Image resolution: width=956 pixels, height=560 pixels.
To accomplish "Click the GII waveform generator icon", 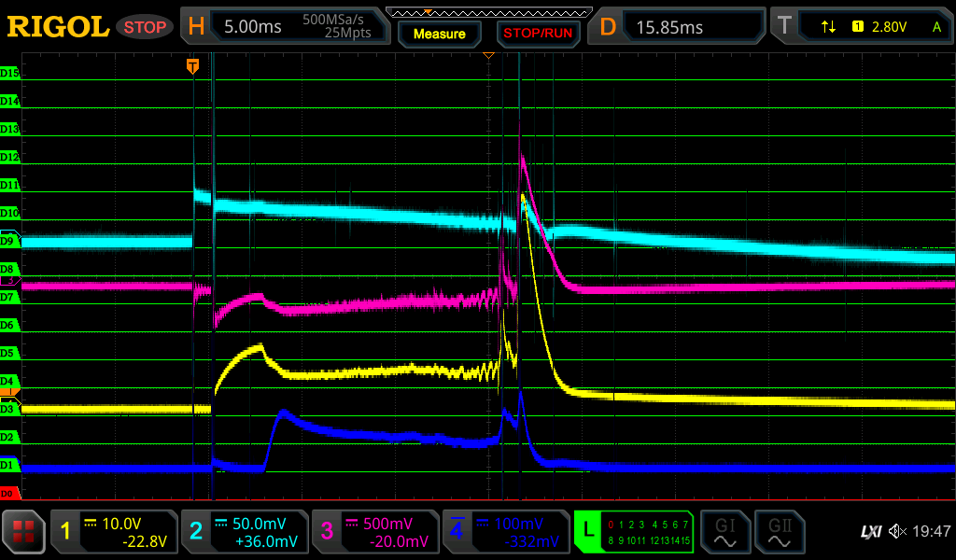I will pyautogui.click(x=778, y=532).
